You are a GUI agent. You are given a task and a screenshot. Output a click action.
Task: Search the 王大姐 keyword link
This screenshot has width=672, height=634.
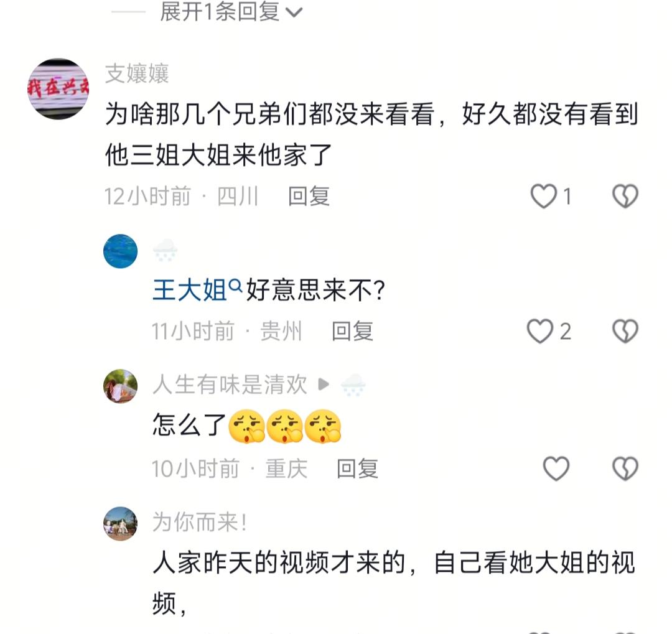189,290
